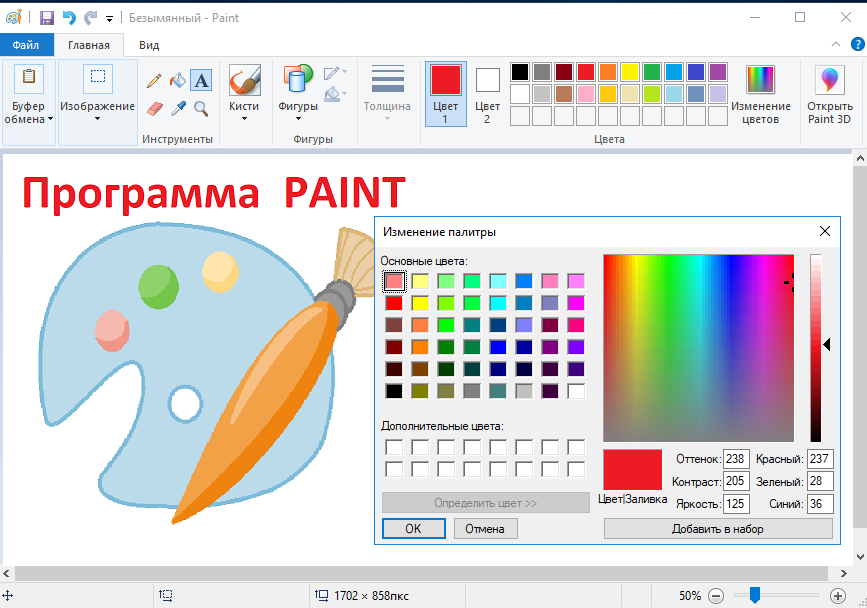The width and height of the screenshot is (867, 608).
Task: Select the Pencil tool
Action: (154, 81)
